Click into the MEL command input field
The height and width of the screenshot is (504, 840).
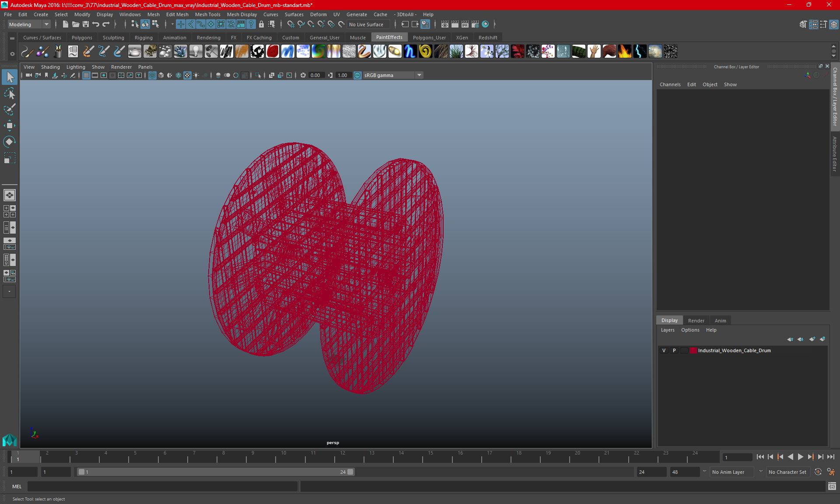click(x=162, y=486)
